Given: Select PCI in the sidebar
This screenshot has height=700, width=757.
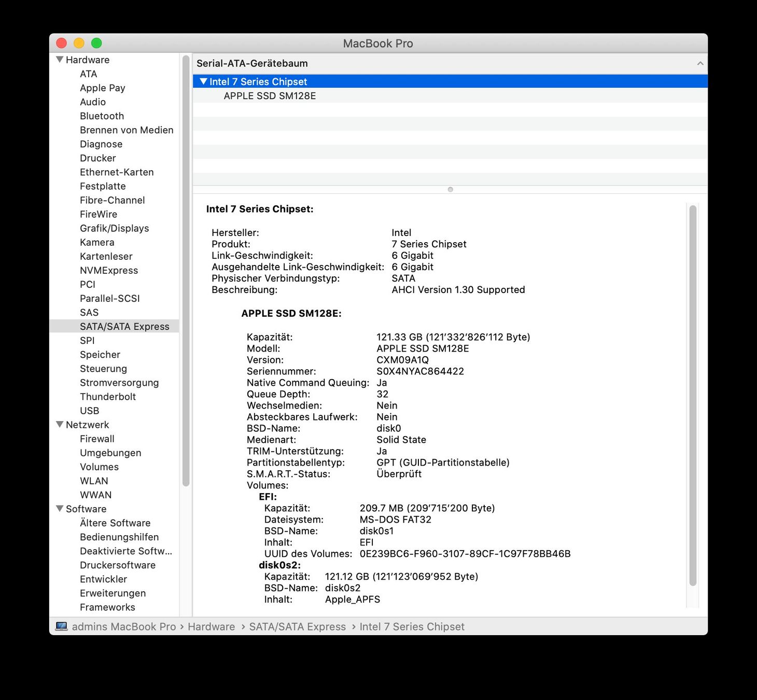Looking at the screenshot, I should pos(88,284).
